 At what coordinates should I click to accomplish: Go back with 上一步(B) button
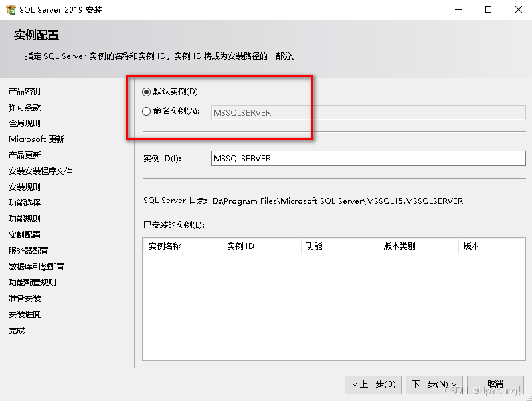[x=373, y=384]
